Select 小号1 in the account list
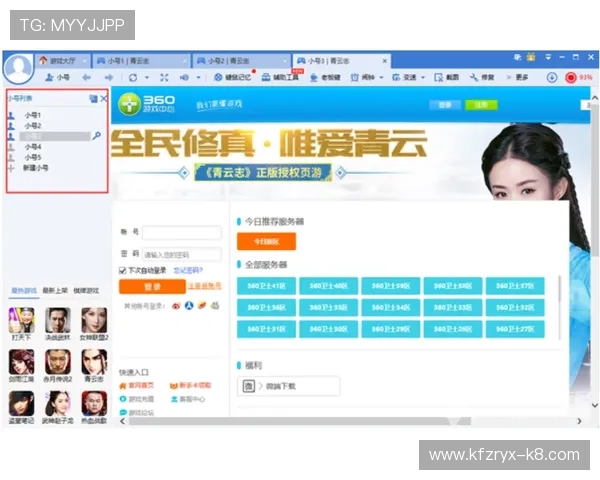This screenshot has height=480, width=600. pos(33,115)
